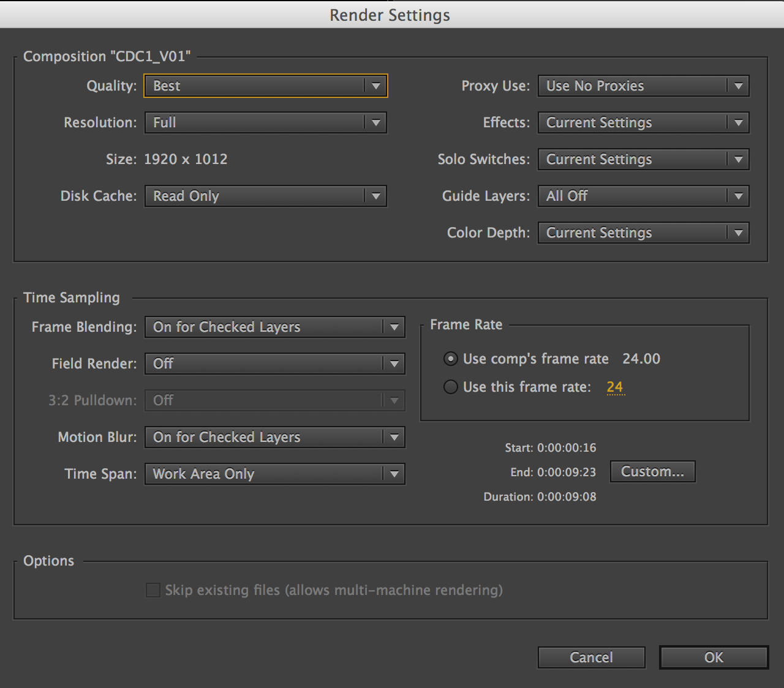
Task: Click the Custom... time span button
Action: coord(652,471)
